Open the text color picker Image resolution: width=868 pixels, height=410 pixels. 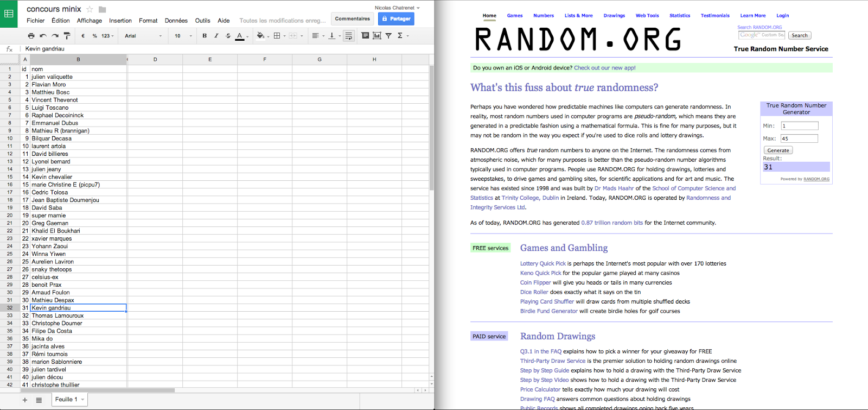(x=242, y=36)
